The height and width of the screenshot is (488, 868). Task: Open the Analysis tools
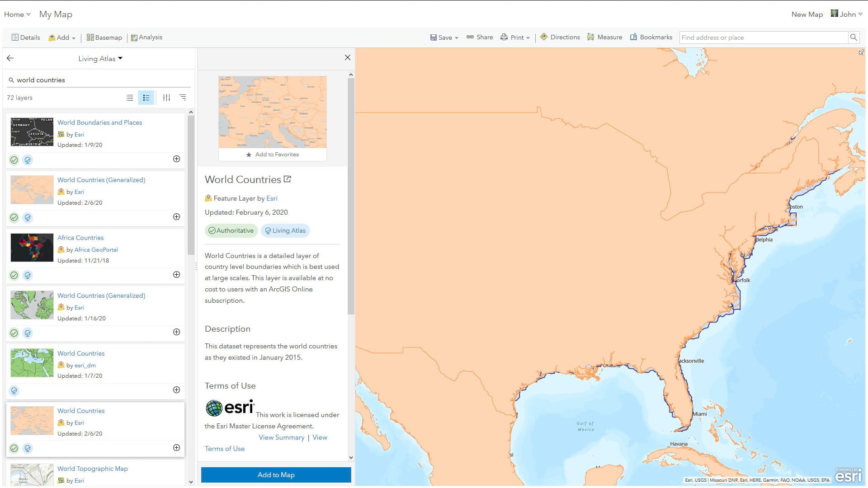[146, 38]
